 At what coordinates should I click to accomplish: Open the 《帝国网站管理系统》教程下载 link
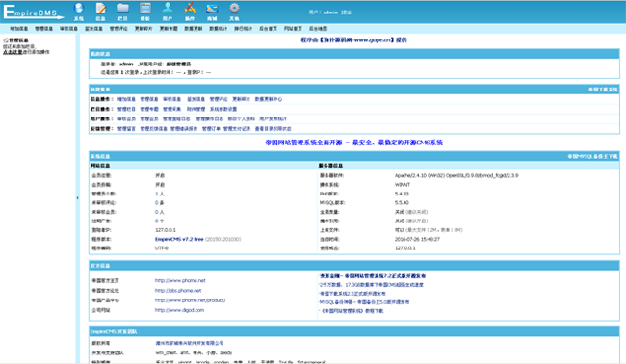tap(352, 311)
